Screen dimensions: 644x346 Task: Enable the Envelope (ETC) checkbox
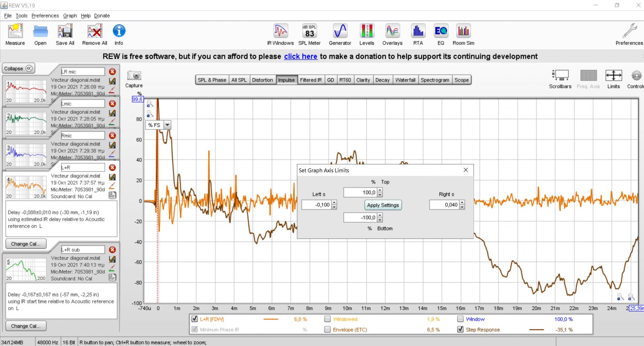[x=327, y=330]
